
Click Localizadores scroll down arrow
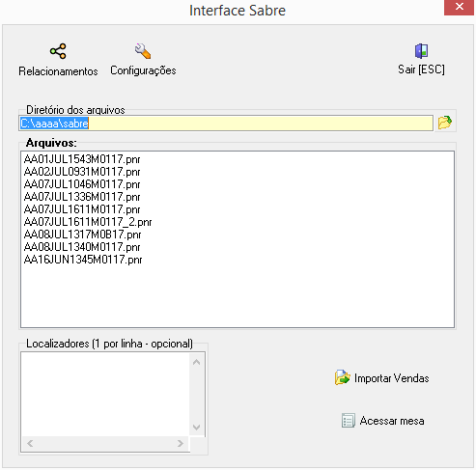(x=197, y=428)
